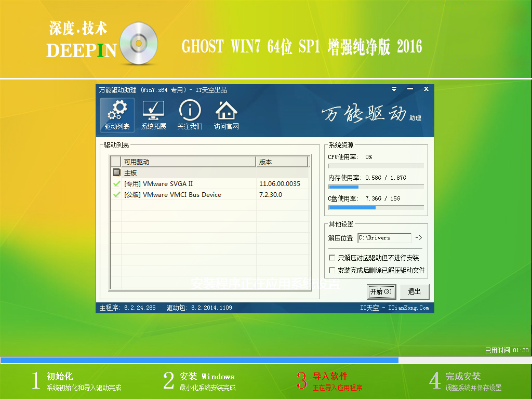
Task: Click the 解压位置 path input field
Action: pyautogui.click(x=384, y=238)
